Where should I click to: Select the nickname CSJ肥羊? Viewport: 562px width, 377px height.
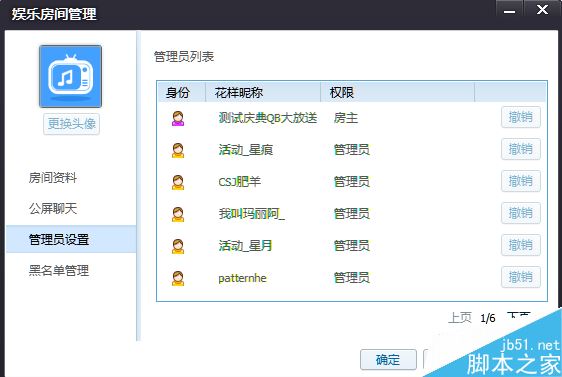pyautogui.click(x=239, y=182)
